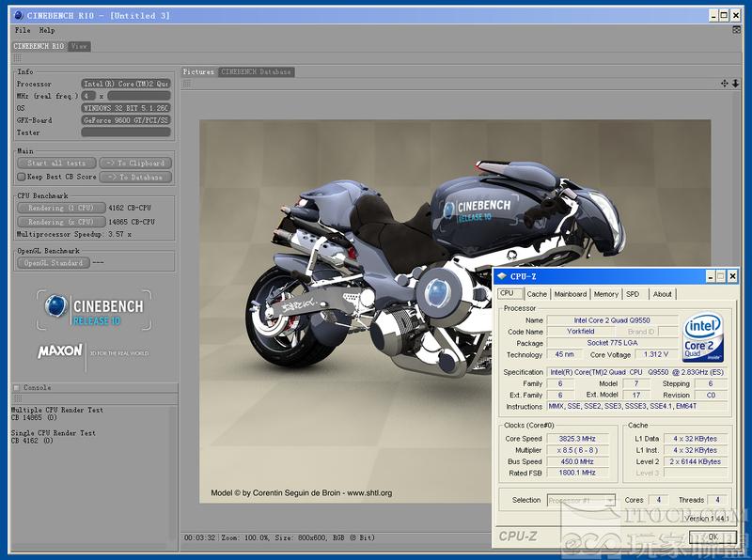Click the Tester name field
Viewport: 752px width, 560px height.
pyautogui.click(x=126, y=132)
